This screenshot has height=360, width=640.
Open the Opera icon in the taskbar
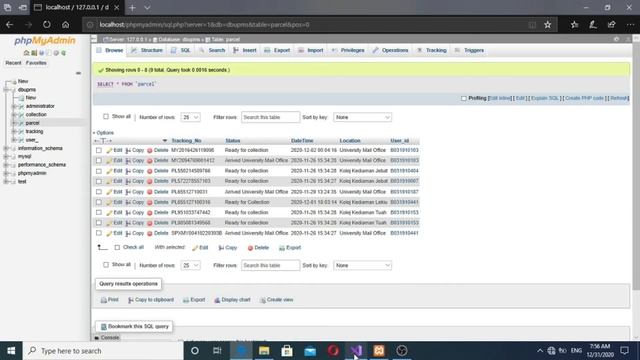pos(333,351)
